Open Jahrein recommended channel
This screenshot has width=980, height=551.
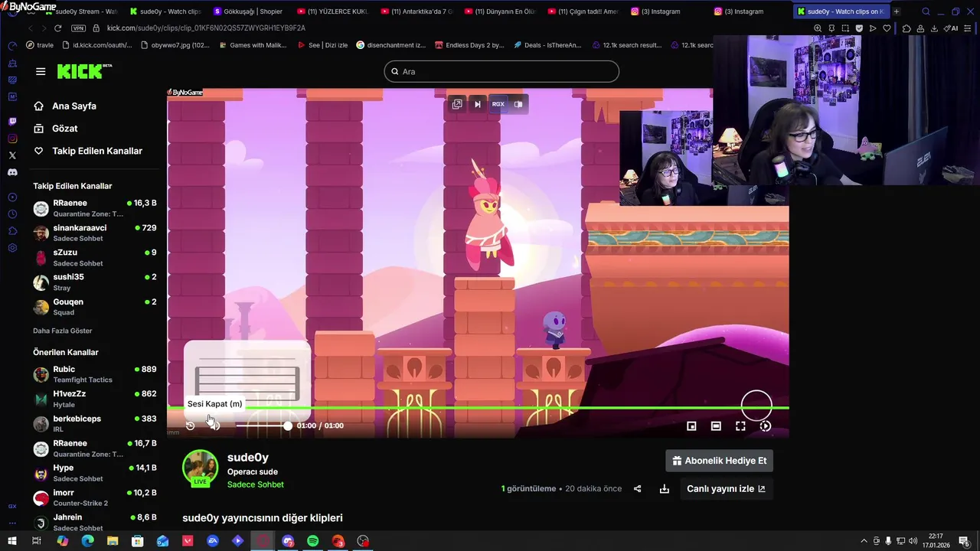(x=95, y=522)
